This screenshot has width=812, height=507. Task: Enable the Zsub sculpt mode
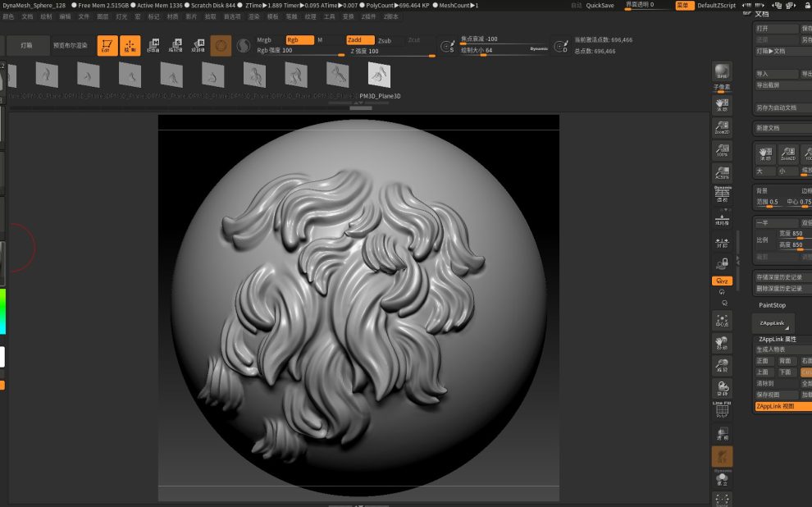[x=385, y=39]
